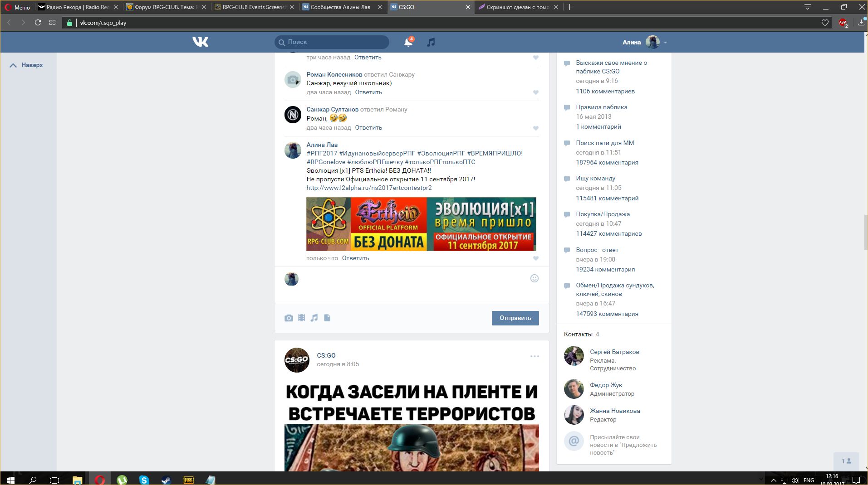The height and width of the screenshot is (485, 868).
Task: Open the Ertheia banner image
Action: click(421, 224)
